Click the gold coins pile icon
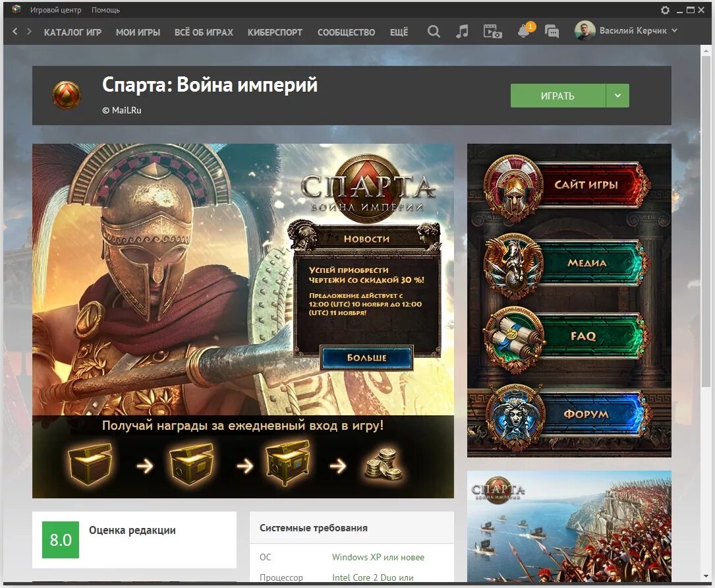The image size is (715, 588). 384,464
